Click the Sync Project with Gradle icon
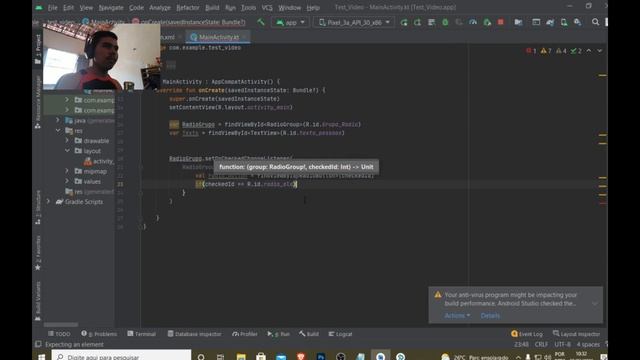 click(x=550, y=22)
